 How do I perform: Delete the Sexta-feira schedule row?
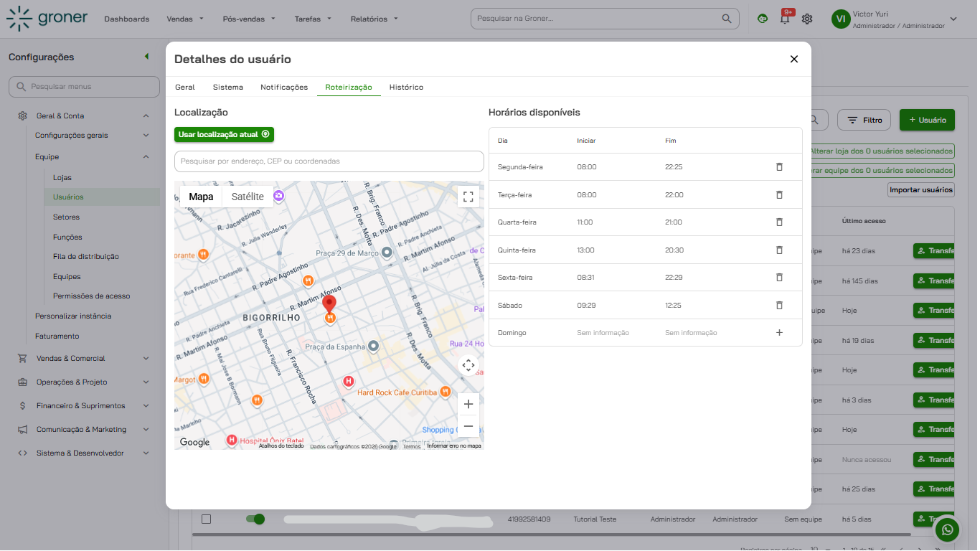pos(779,278)
